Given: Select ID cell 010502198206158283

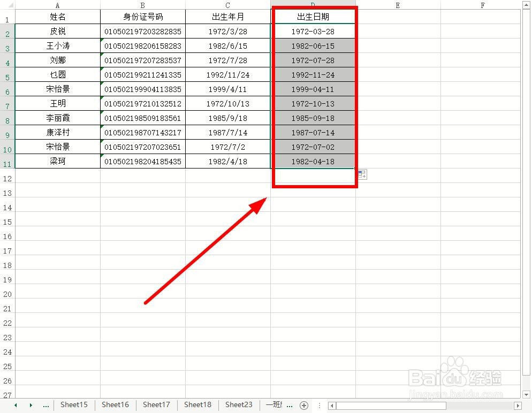Looking at the screenshot, I should [143, 46].
